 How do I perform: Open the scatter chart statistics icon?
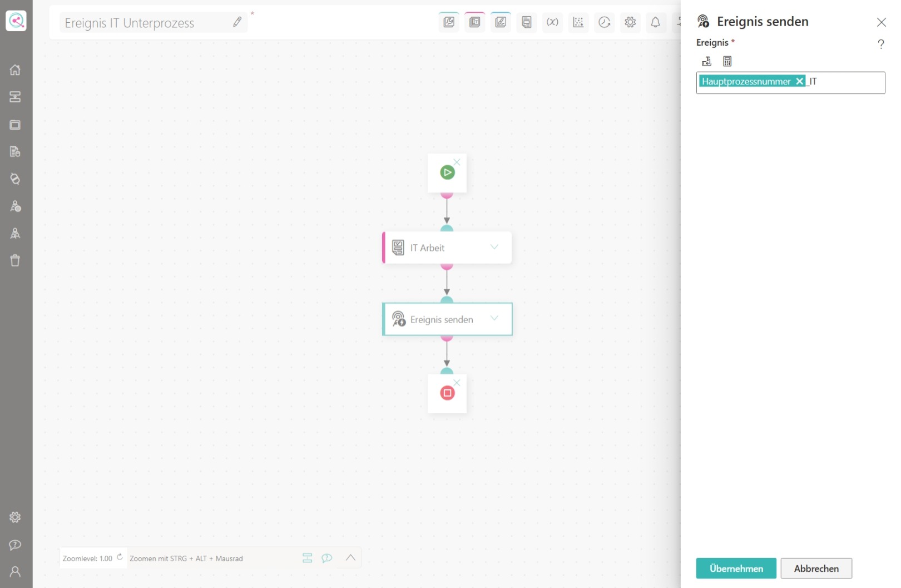click(578, 22)
